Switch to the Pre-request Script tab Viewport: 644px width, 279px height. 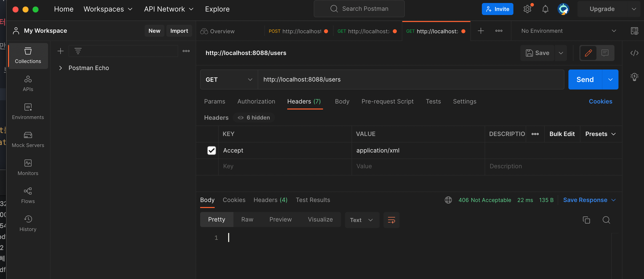[387, 101]
